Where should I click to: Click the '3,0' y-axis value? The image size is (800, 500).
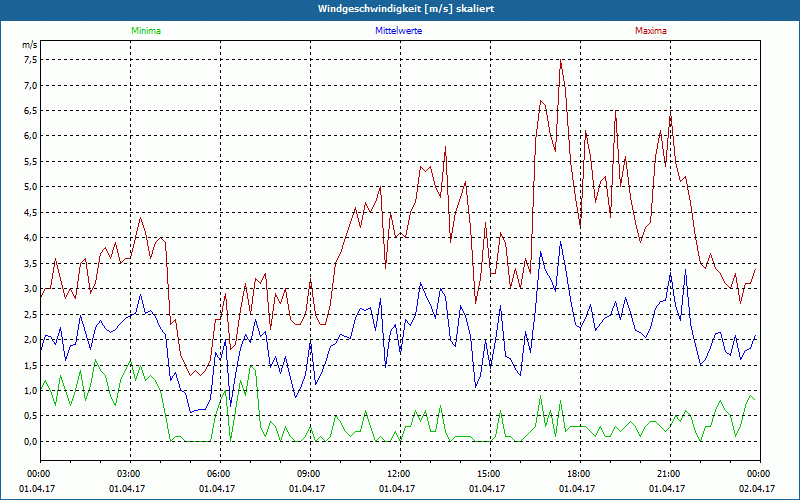coord(31,289)
